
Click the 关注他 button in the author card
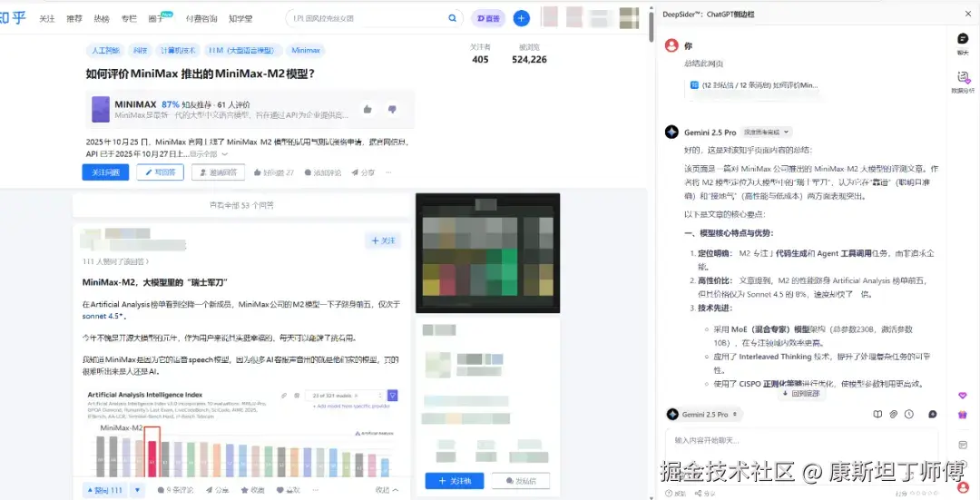[x=455, y=481]
